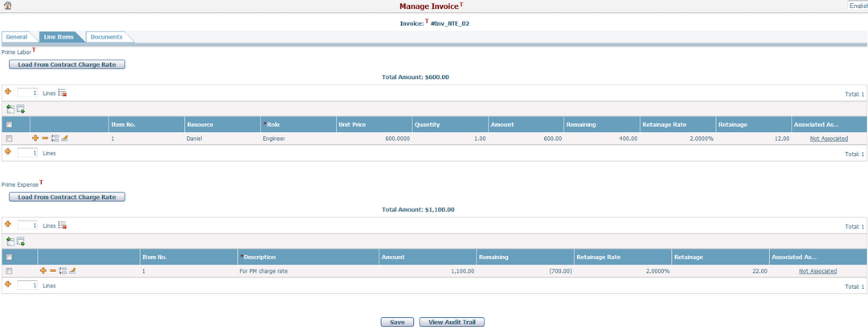Click Load From Contract Charge Rate under Prime Labor
The width and height of the screenshot is (868, 330).
click(x=67, y=64)
